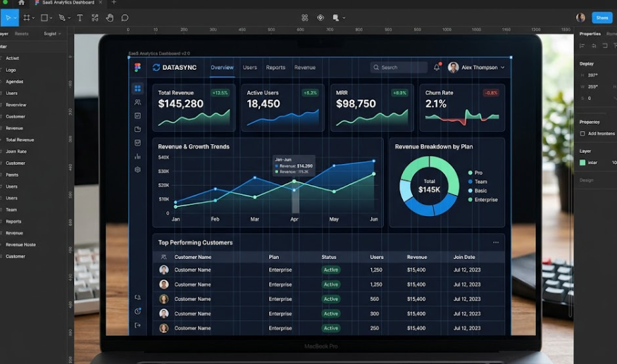The width and height of the screenshot is (617, 364).
Task: Select the Move tool in the toolbar
Action: tap(8, 18)
